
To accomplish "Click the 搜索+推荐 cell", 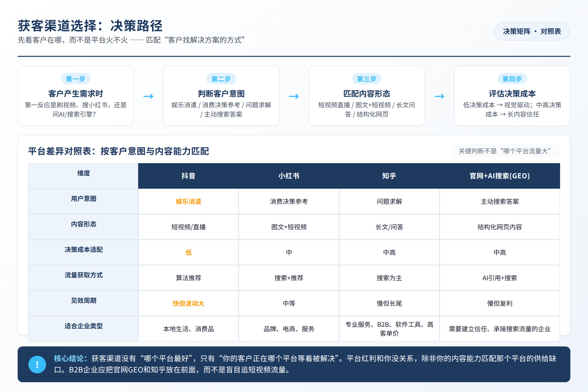I will tap(289, 278).
